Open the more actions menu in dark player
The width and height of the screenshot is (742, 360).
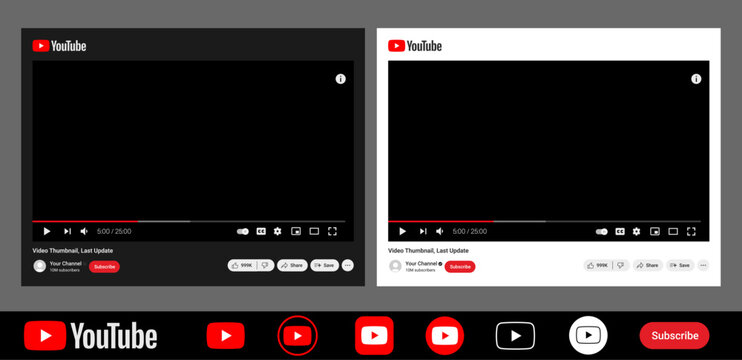(348, 265)
